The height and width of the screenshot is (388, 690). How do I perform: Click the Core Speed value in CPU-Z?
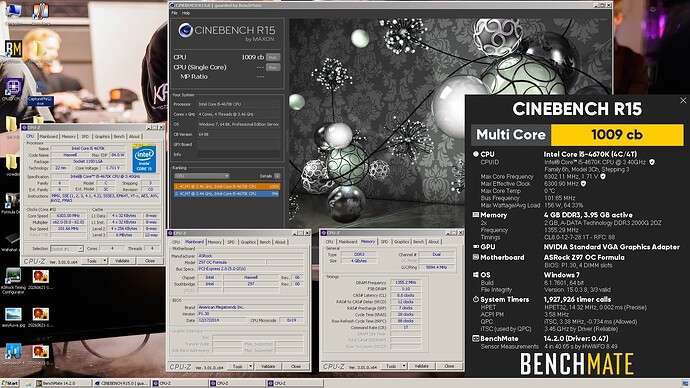click(x=68, y=216)
